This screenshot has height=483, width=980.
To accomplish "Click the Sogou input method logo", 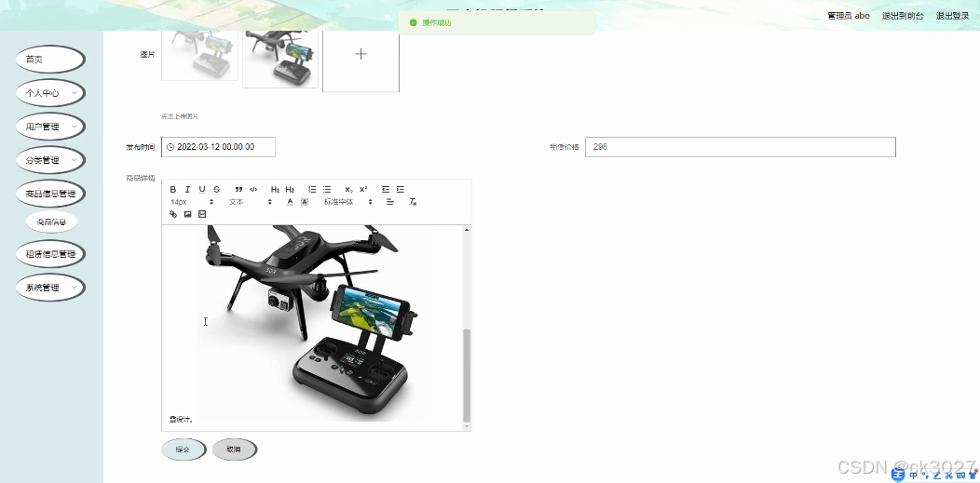I will (898, 475).
